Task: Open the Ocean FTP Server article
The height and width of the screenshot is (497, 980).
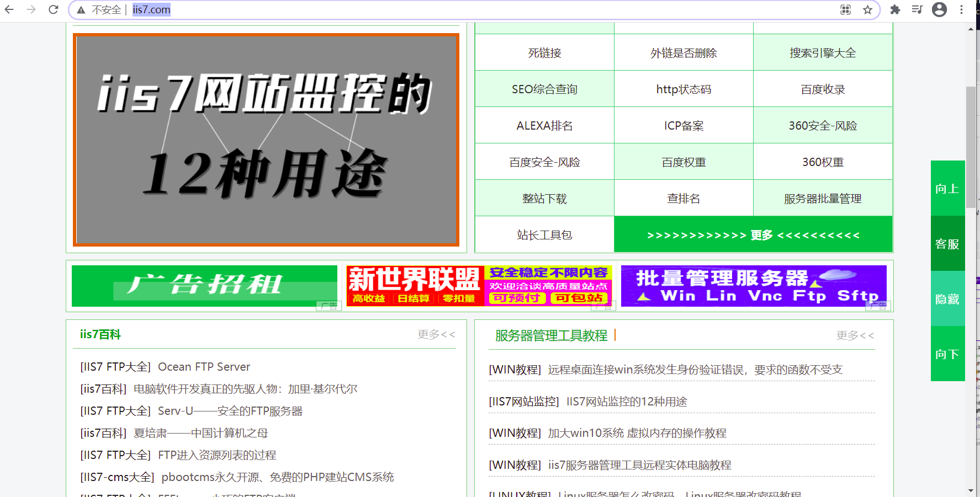Action: (x=204, y=367)
